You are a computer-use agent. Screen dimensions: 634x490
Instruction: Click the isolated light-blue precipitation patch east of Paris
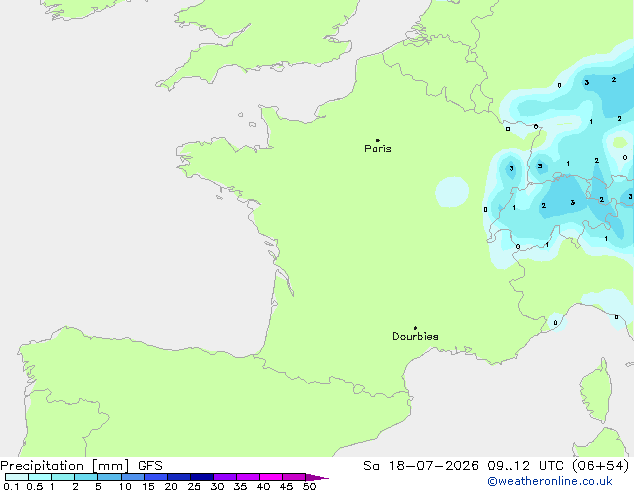tap(452, 192)
